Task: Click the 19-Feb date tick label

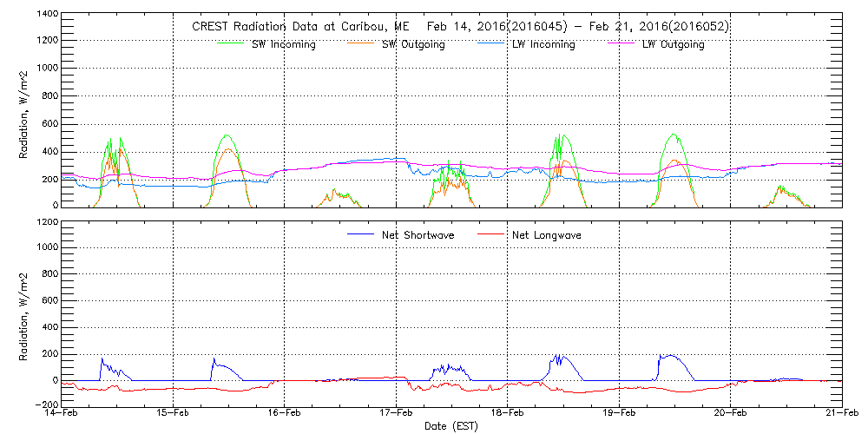Action: [619, 414]
